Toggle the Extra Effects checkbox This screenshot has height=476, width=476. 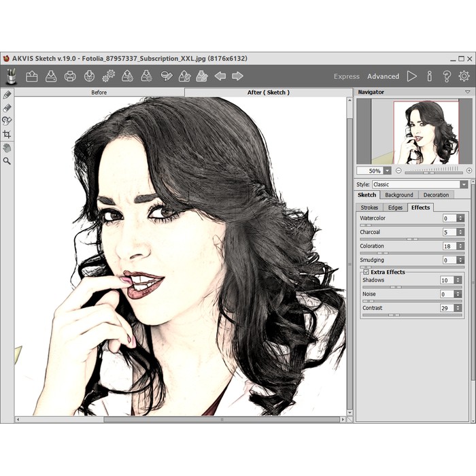366,272
